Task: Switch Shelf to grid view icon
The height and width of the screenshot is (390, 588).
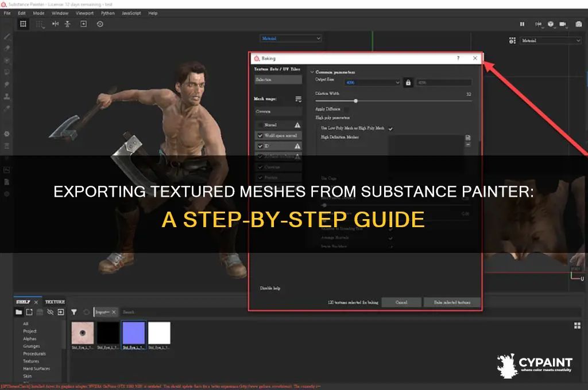Action: (578, 326)
